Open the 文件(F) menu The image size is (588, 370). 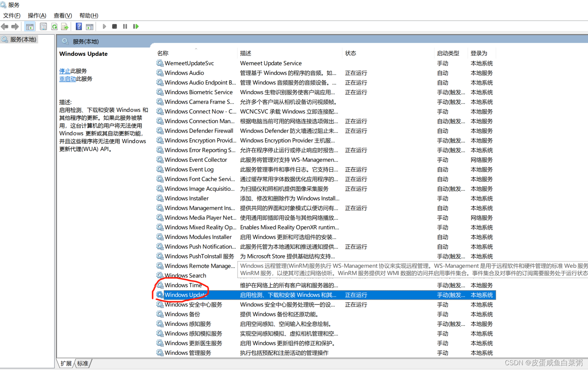[x=12, y=15]
